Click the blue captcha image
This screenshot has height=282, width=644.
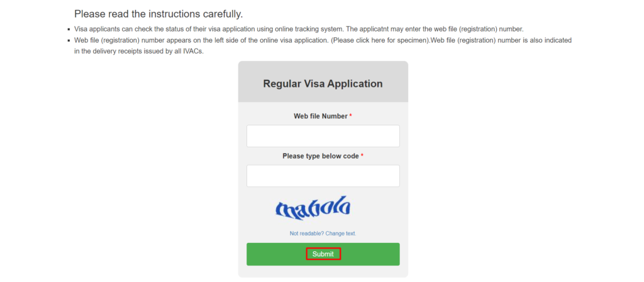[x=313, y=208]
